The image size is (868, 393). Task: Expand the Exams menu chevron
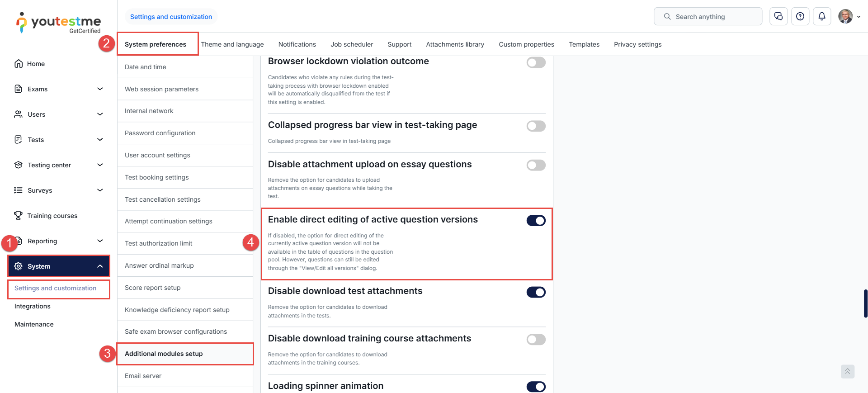pyautogui.click(x=100, y=89)
